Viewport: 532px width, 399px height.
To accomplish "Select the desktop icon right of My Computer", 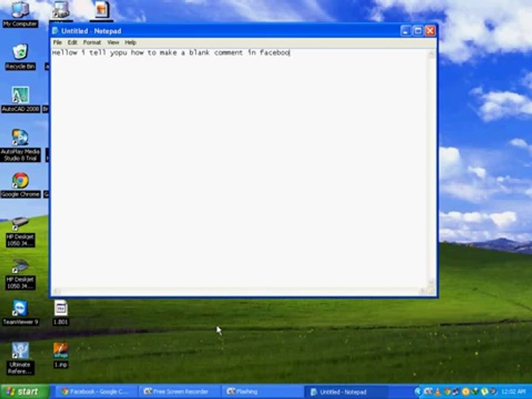I will point(61,11).
